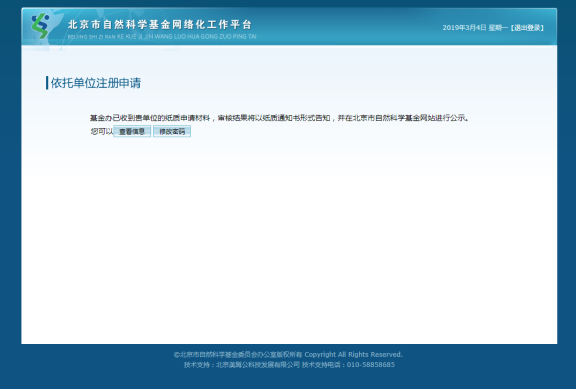576x389 pixels.
Task: Click the 基金办已收到 notification message
Action: click(279, 118)
